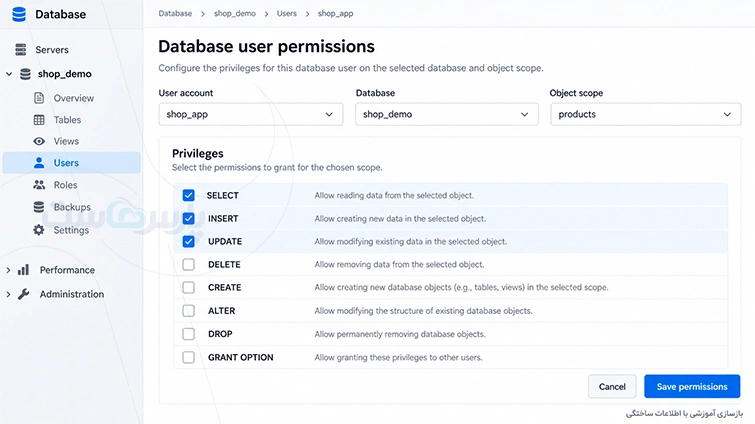
Task: Uncheck the SELECT privilege checkbox
Action: pyautogui.click(x=188, y=195)
